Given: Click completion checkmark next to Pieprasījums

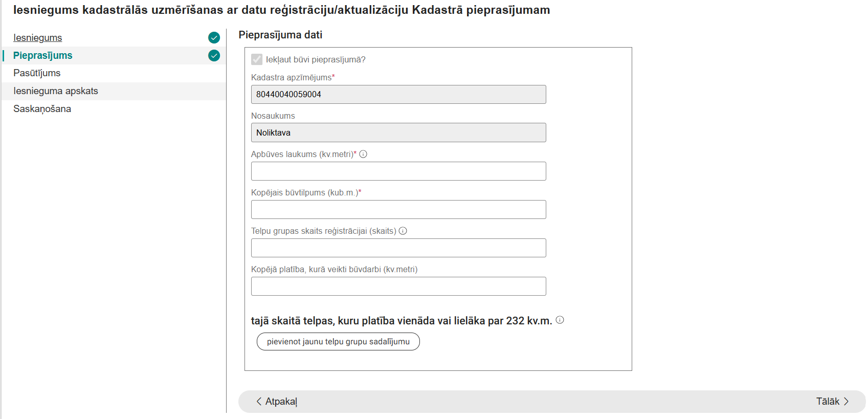Looking at the screenshot, I should coord(214,56).
